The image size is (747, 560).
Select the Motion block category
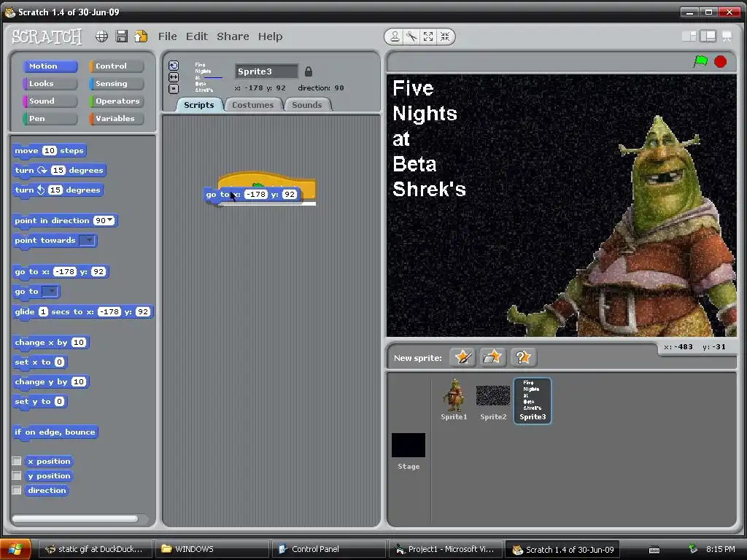(50, 66)
